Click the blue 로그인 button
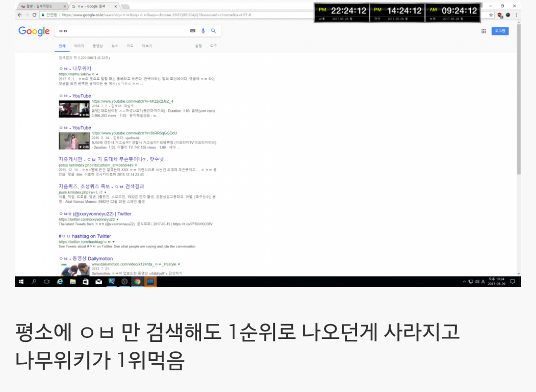 [500, 31]
